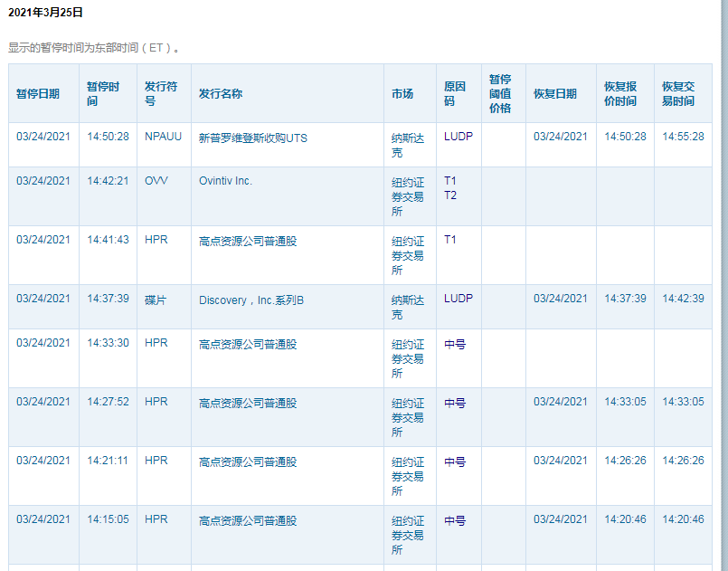Viewport: 728px width, 571px height.
Task: Click resume trade time 14:42:39
Action: (683, 299)
